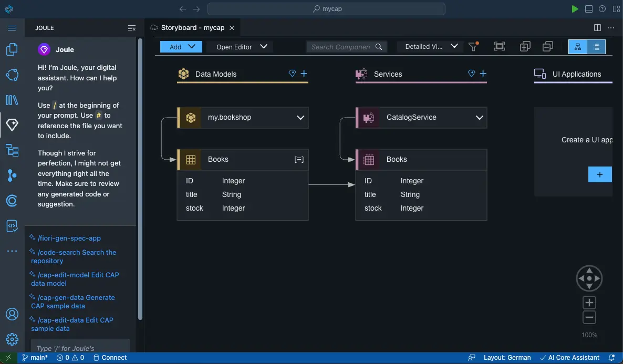Run /cap-edit-model Edit CAP data model

(75, 279)
